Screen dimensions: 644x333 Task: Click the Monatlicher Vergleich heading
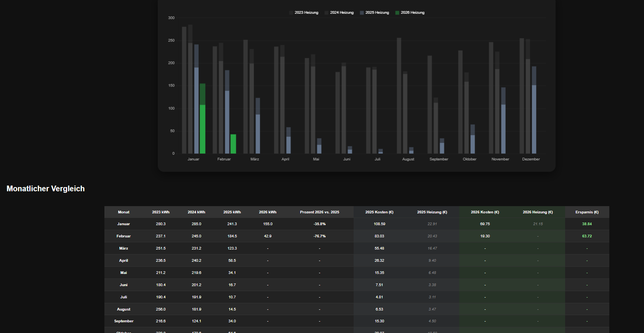(x=46, y=189)
